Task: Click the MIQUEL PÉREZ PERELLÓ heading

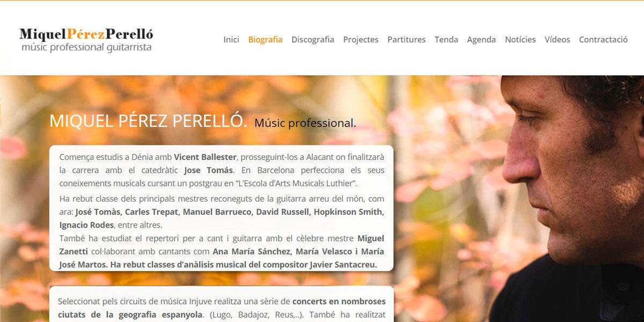Action: click(x=148, y=121)
